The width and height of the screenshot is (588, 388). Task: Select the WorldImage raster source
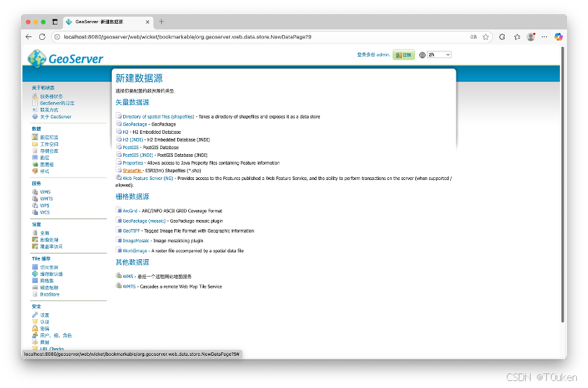tap(135, 251)
